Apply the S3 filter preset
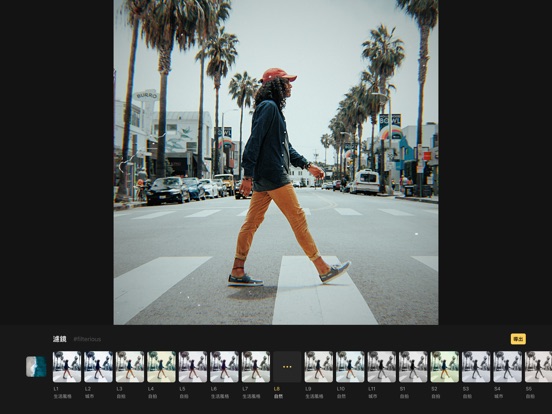Image resolution: width=552 pixels, height=414 pixels. pos(476,366)
